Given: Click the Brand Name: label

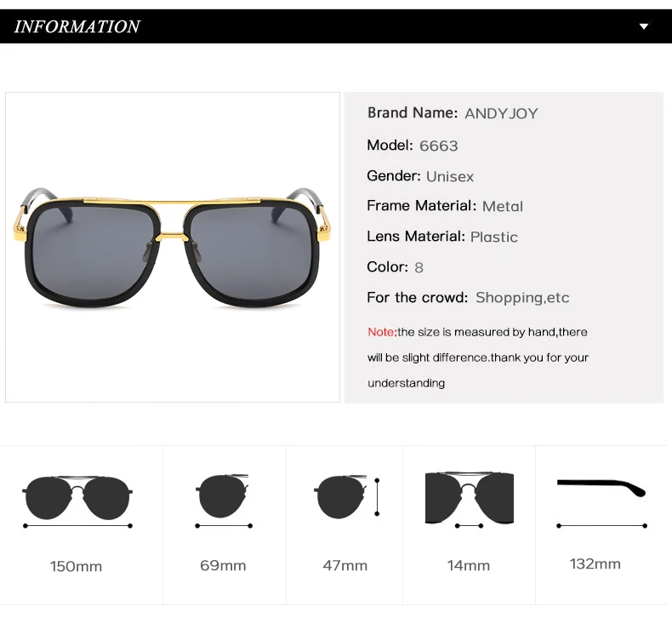Looking at the screenshot, I should (413, 112).
